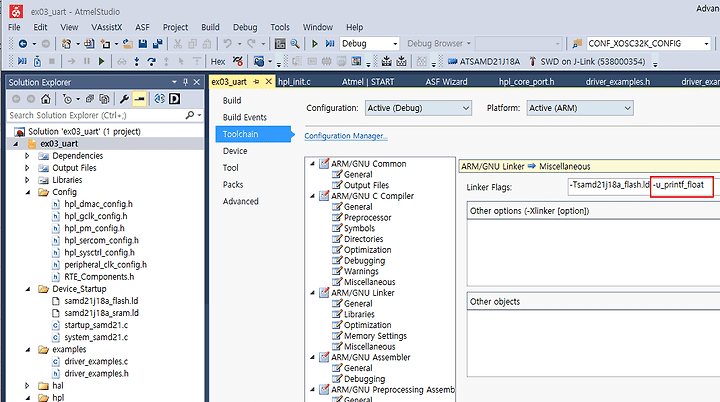Open the VAssistX menu
The height and width of the screenshot is (402, 720).
pyautogui.click(x=107, y=27)
